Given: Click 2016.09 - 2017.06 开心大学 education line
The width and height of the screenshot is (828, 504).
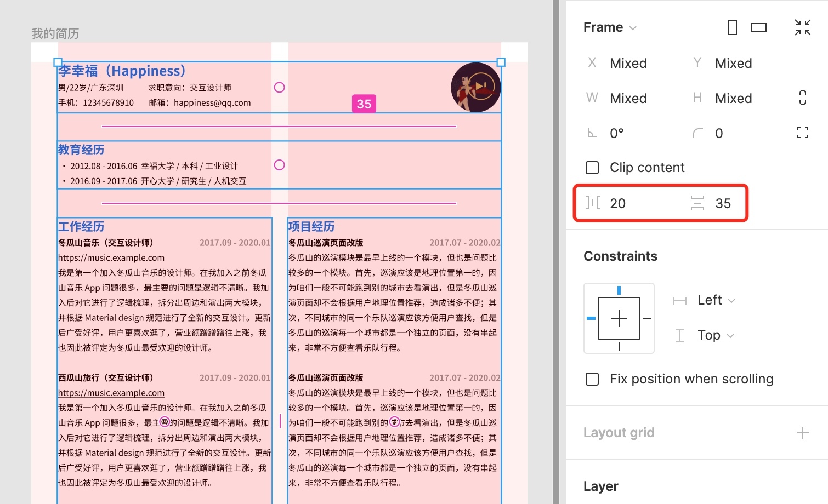Looking at the screenshot, I should tap(154, 181).
